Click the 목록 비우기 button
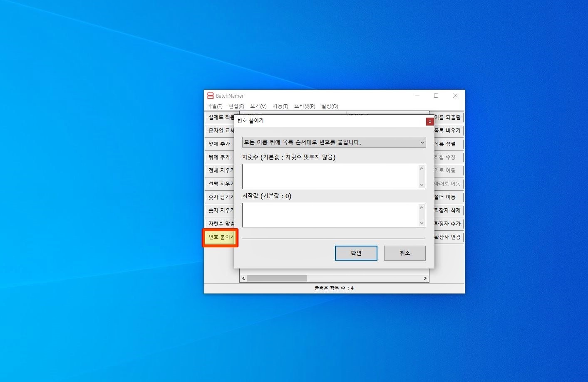The width and height of the screenshot is (588, 382). pyautogui.click(x=449, y=131)
